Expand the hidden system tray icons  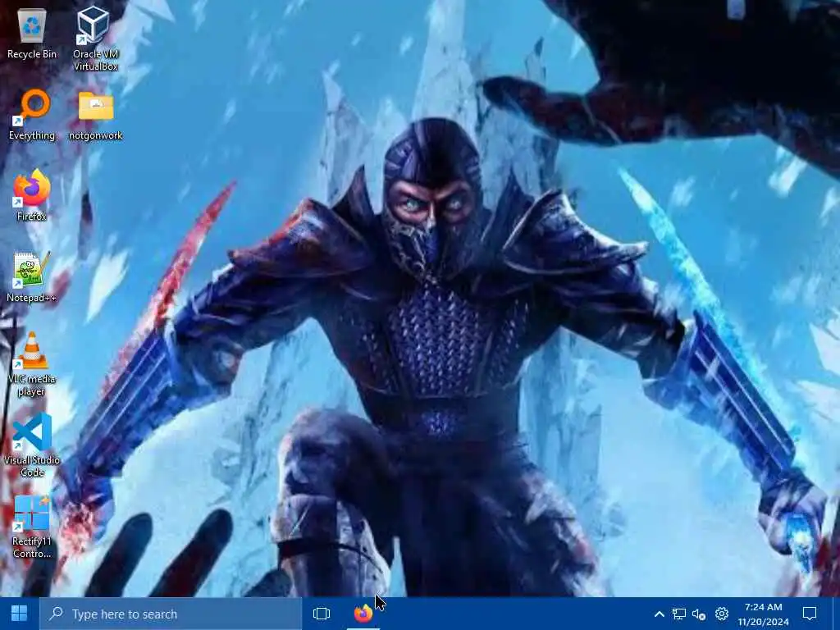pyautogui.click(x=660, y=614)
